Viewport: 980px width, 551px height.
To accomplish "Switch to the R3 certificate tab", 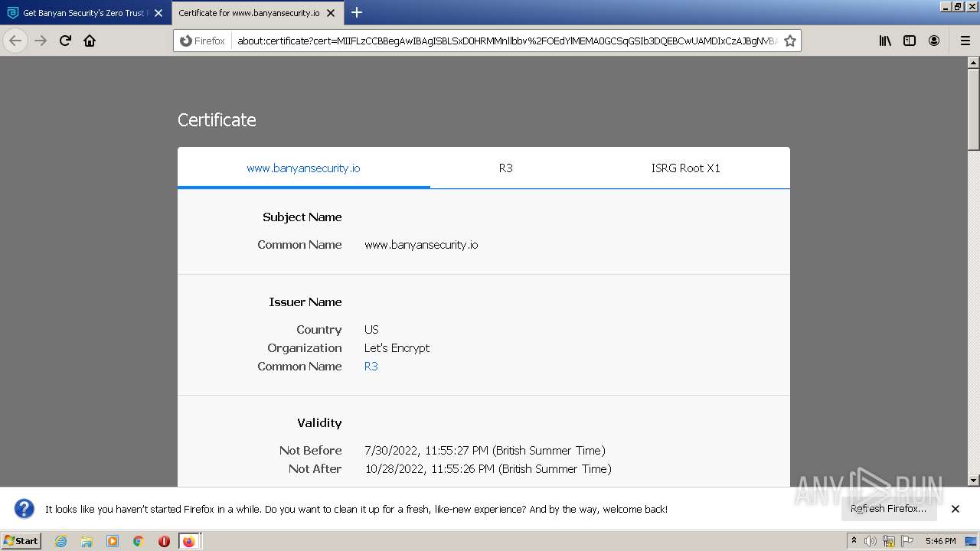I will pos(505,168).
